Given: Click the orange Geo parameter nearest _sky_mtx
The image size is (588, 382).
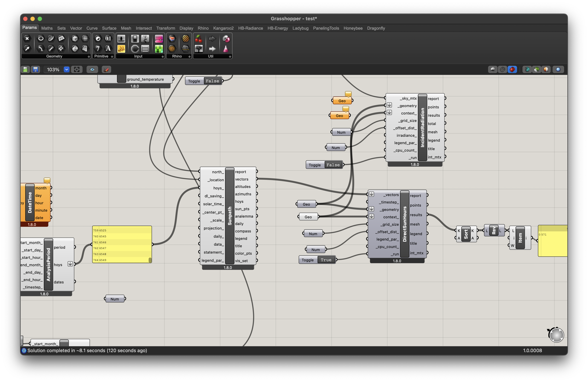Looking at the screenshot, I should click(342, 101).
